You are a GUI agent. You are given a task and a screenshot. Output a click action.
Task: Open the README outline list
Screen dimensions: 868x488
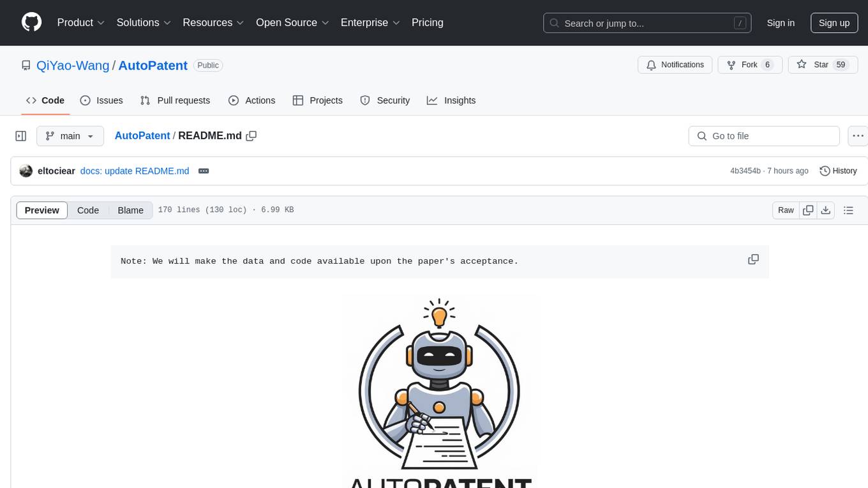click(848, 210)
